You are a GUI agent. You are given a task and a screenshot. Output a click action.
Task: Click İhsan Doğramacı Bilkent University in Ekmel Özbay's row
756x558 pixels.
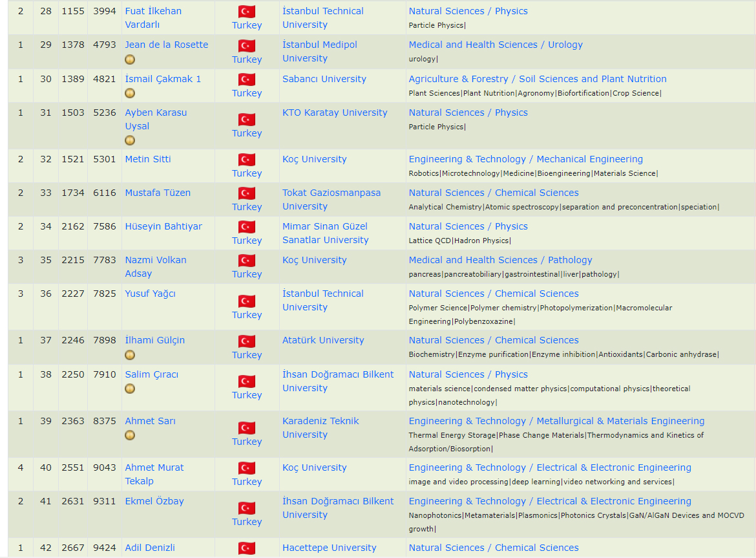point(338,508)
